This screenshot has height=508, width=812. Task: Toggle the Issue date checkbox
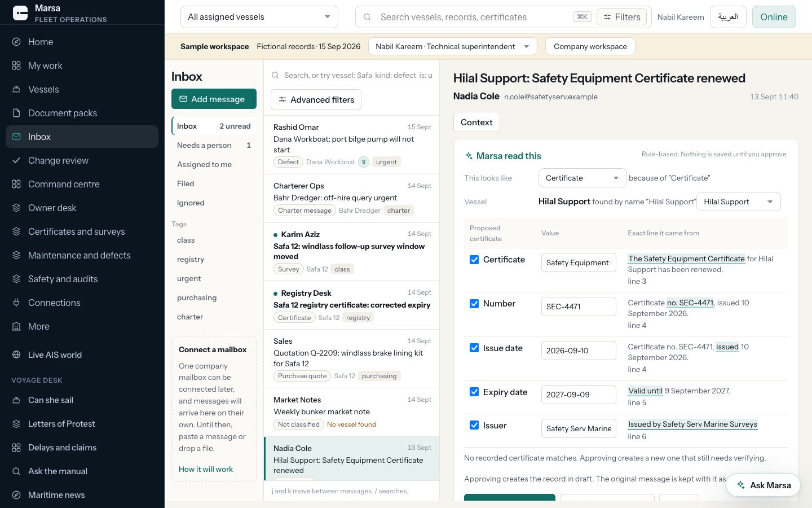[x=474, y=348]
